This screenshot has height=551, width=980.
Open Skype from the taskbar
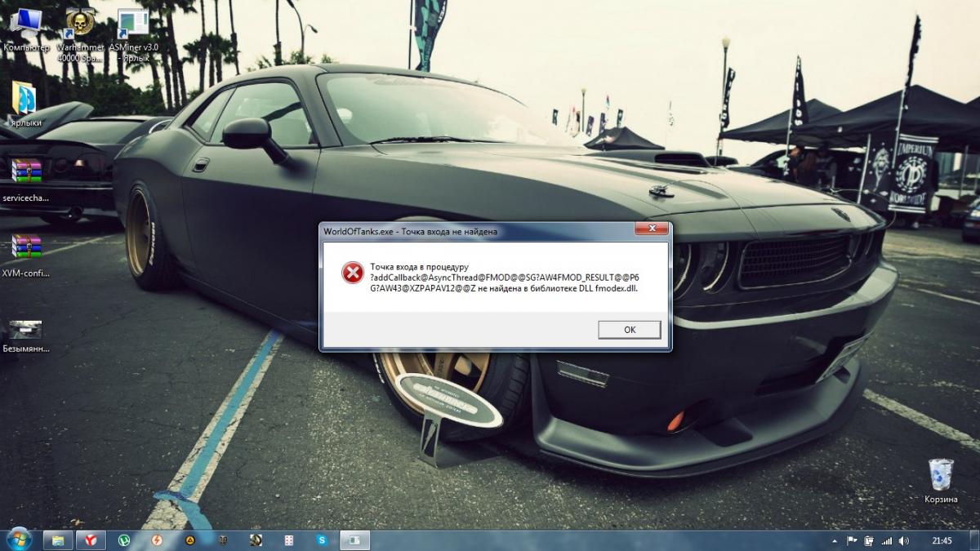[x=322, y=540]
